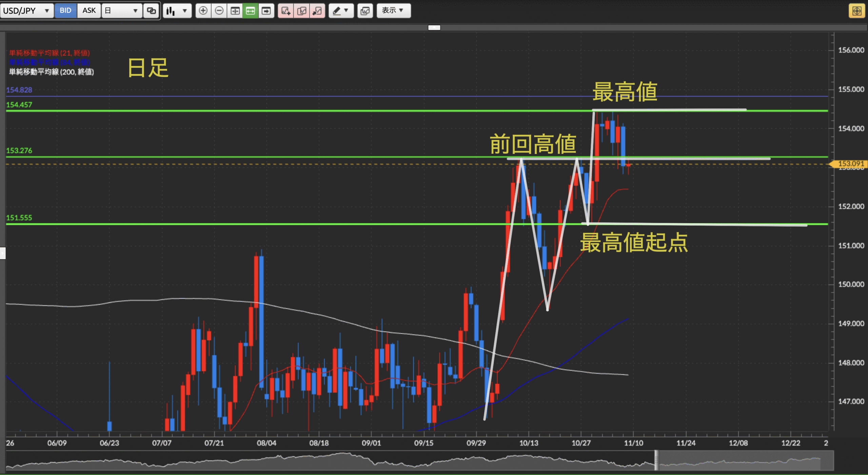Click the scroll-to-latest arrow icon
The image size is (868, 475).
266,11
